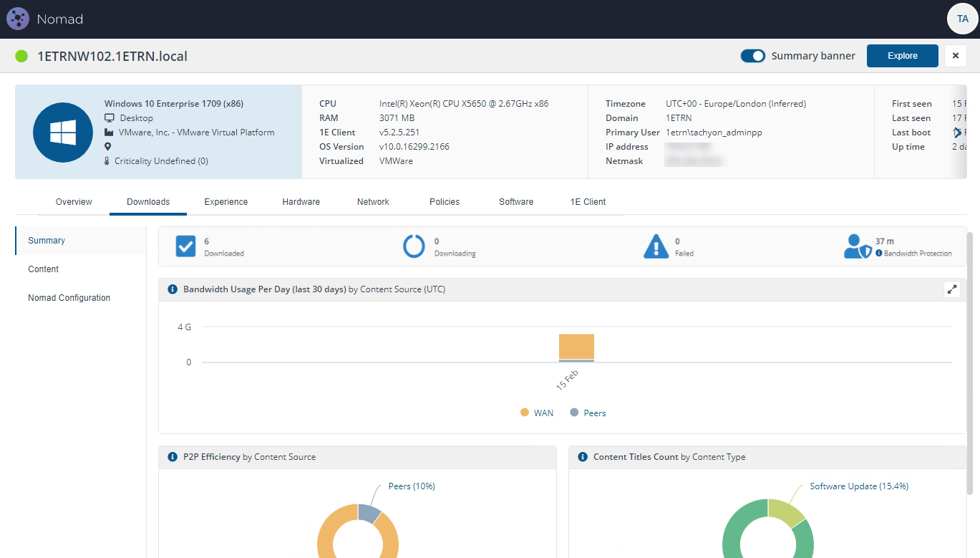980x558 pixels.
Task: Click the Peers segment of P2P donut
Action: [x=369, y=513]
